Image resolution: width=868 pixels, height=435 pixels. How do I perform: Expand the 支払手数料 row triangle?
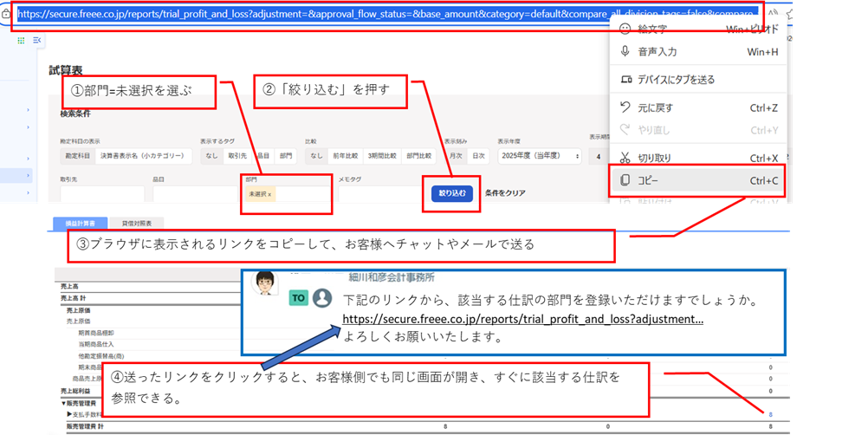pos(69,415)
